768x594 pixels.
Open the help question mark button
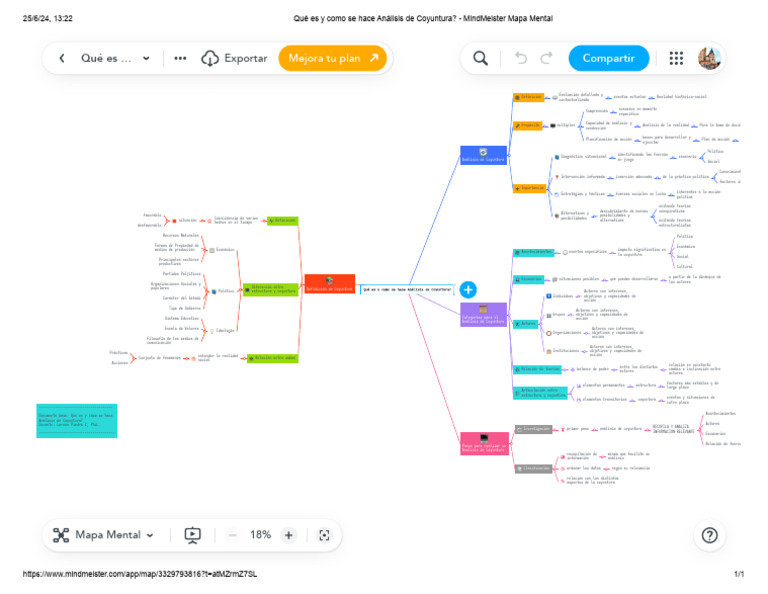coord(709,535)
